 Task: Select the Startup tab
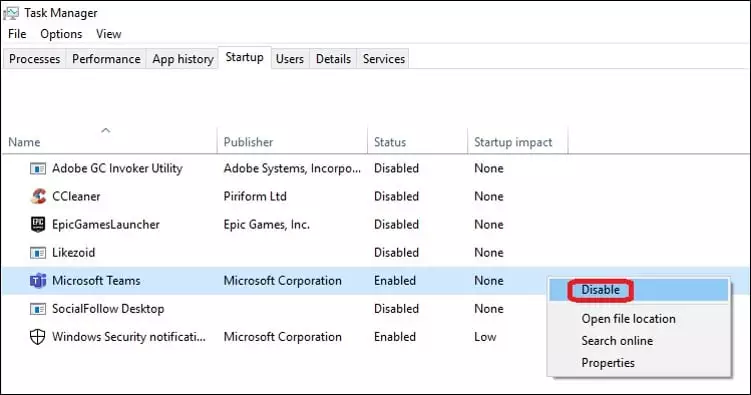pyautogui.click(x=245, y=57)
